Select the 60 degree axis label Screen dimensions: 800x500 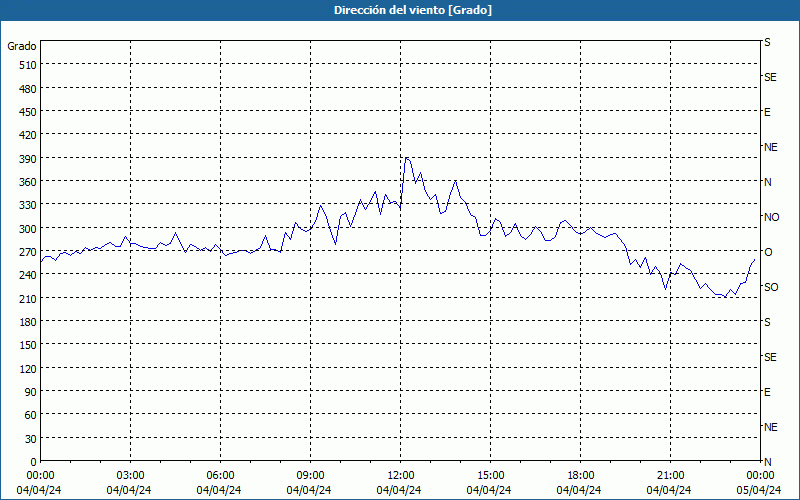pos(31,415)
